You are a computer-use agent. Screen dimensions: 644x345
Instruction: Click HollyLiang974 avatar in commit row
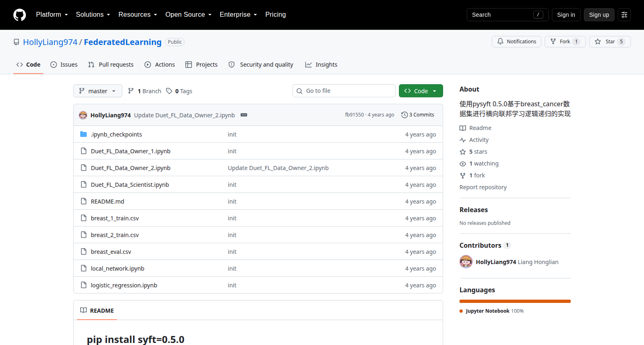[x=83, y=115]
